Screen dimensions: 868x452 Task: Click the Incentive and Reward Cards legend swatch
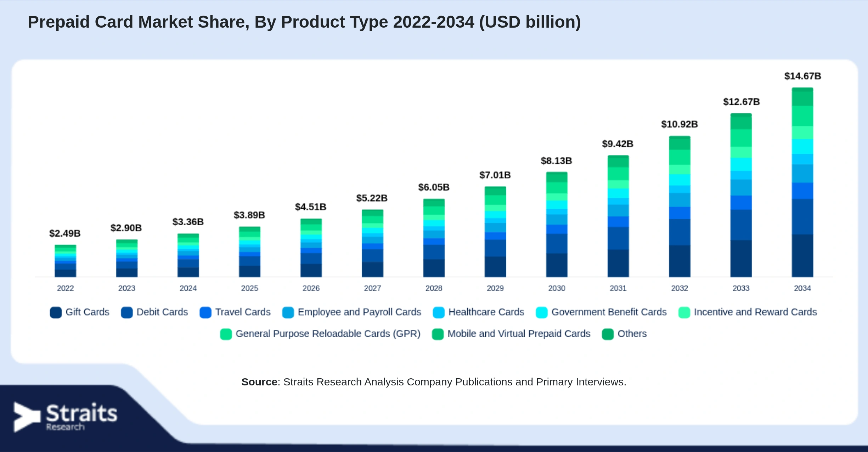pos(684,312)
